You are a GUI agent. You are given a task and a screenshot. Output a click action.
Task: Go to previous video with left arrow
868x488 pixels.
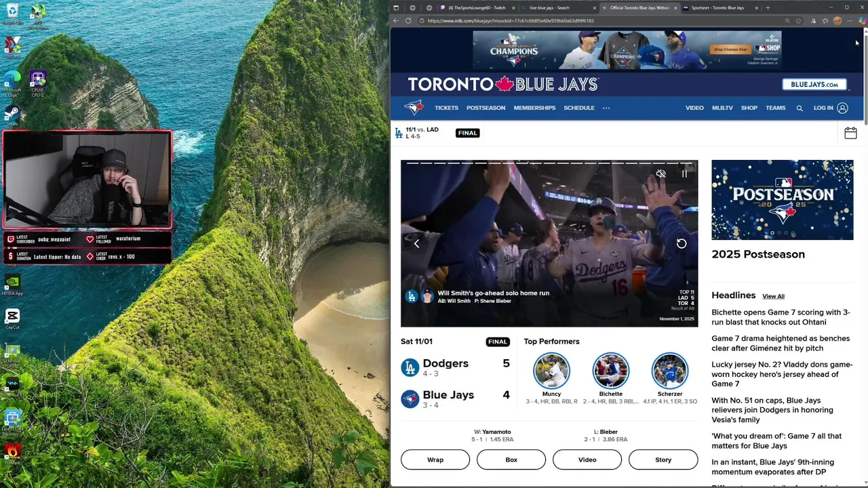417,244
